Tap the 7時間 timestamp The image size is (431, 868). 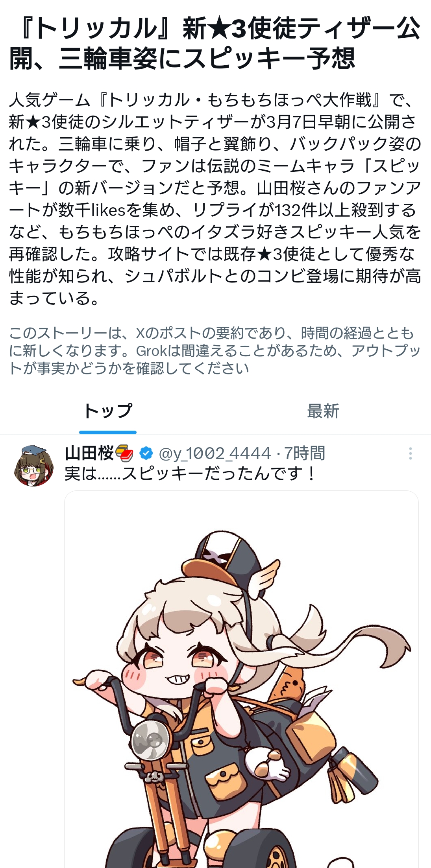click(x=305, y=453)
